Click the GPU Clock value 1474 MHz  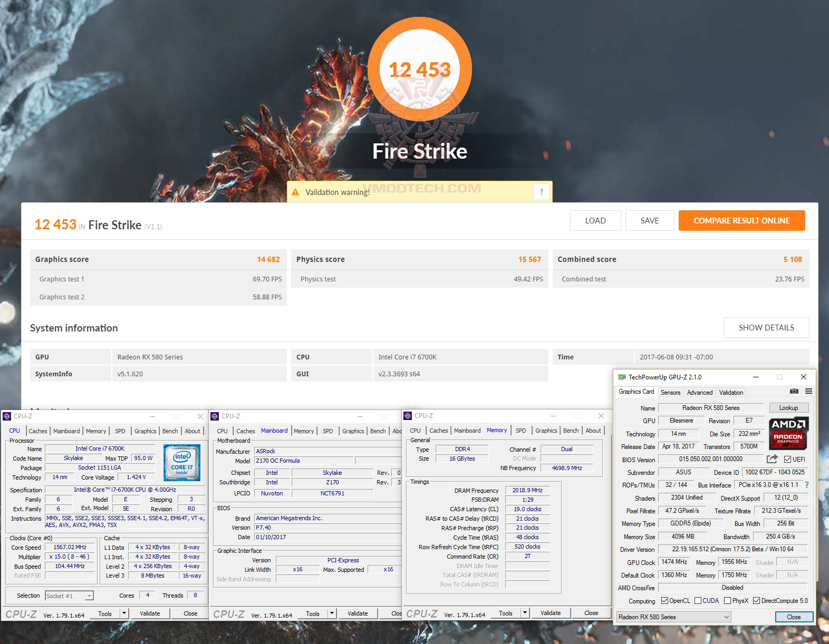(x=674, y=562)
